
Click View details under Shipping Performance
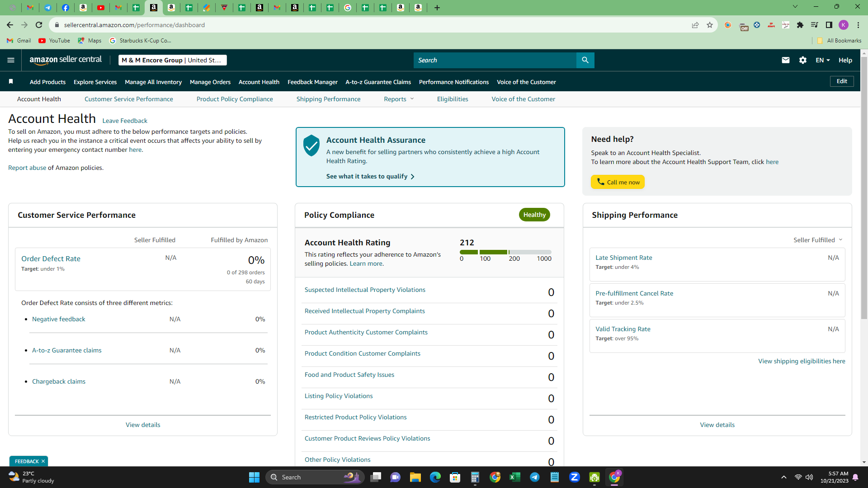click(717, 425)
